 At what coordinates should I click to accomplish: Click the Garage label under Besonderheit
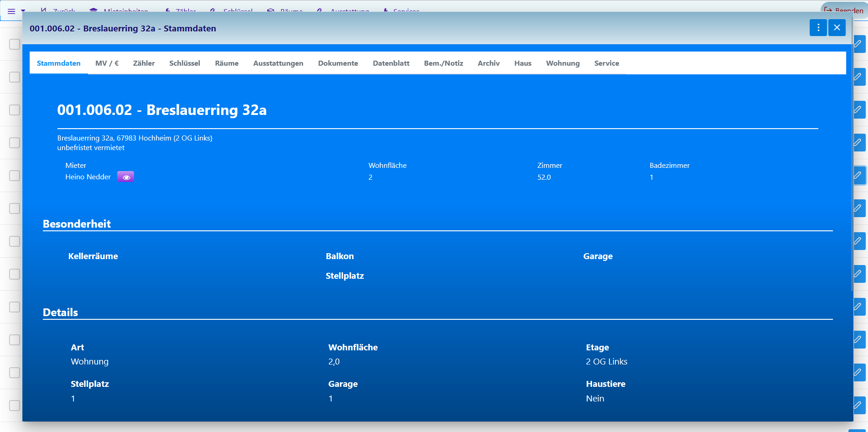pos(598,256)
